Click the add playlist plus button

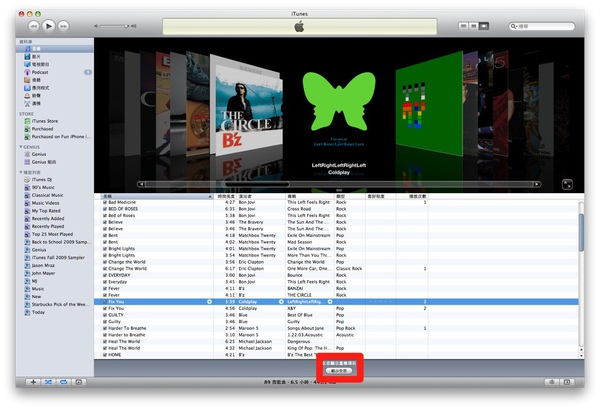[x=33, y=382]
